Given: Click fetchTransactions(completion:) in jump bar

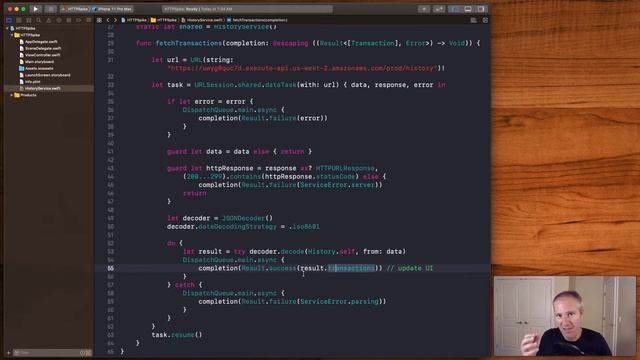Looking at the screenshot, I should tap(257, 20).
